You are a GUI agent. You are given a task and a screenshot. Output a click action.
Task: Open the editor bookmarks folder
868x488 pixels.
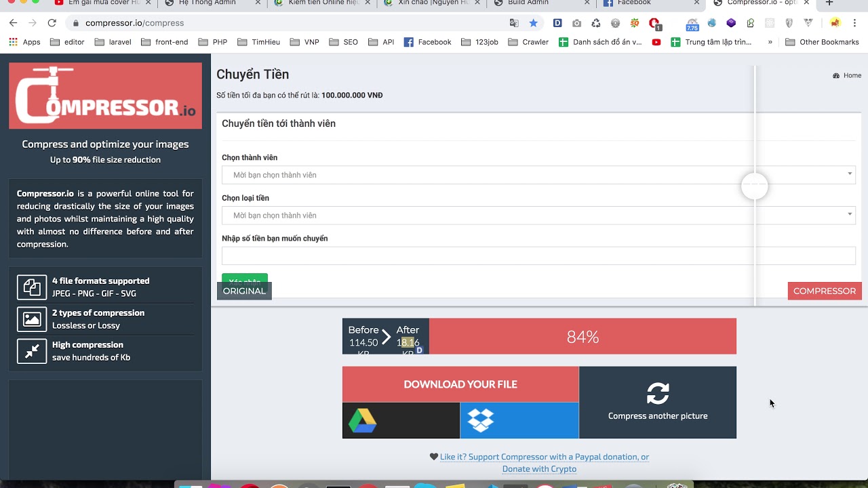[66, 42]
